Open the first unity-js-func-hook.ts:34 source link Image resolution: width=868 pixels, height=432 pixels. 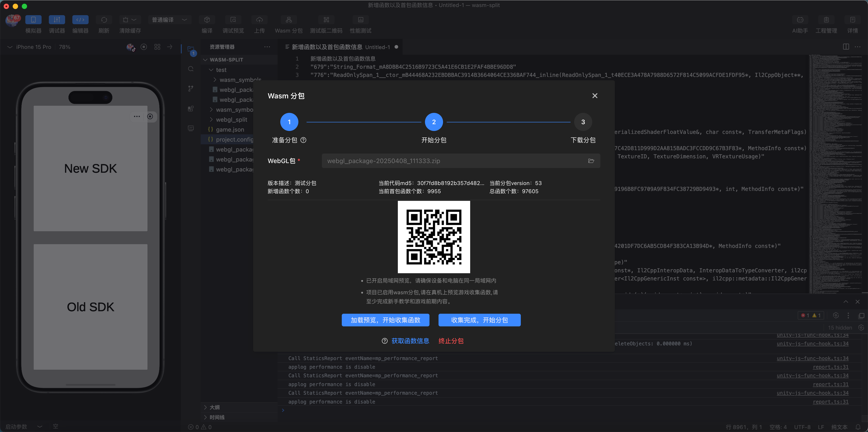tap(812, 335)
